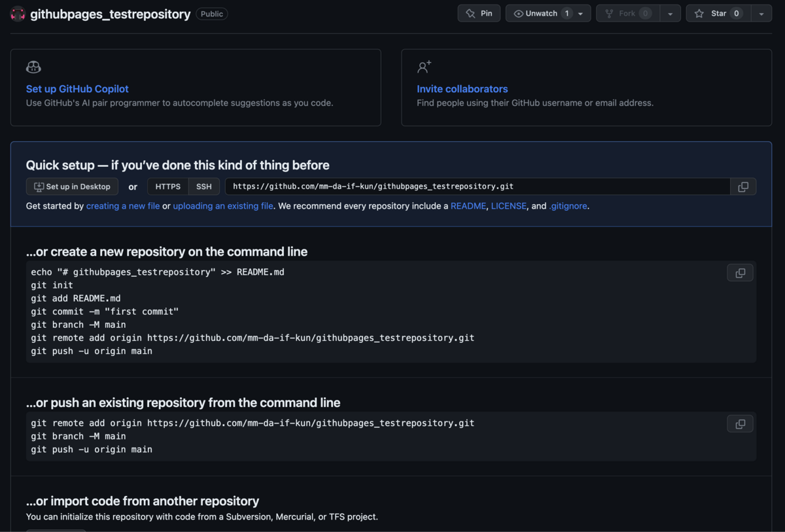Click the Copilot icon in setup card
Viewport: 785px width, 532px height.
[33, 67]
